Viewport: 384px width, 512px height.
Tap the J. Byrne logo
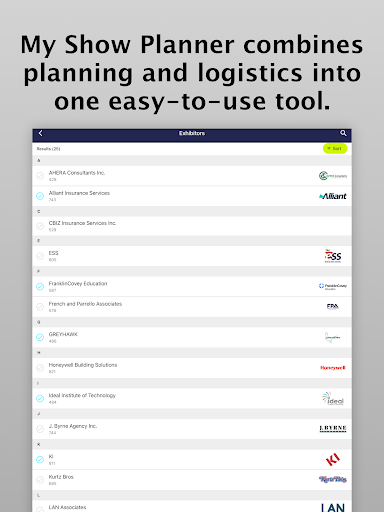333,429
